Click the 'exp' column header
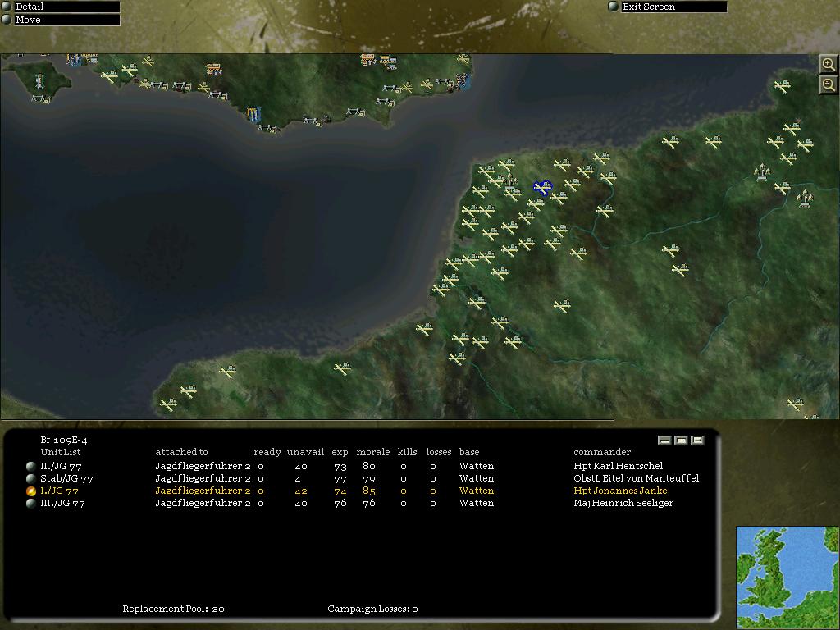 [x=340, y=453]
